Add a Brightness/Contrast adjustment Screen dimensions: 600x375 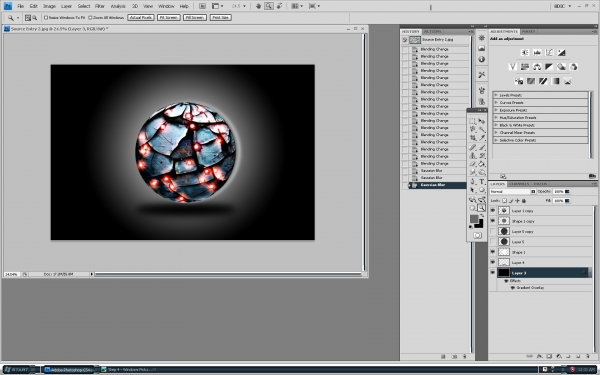tap(525, 52)
